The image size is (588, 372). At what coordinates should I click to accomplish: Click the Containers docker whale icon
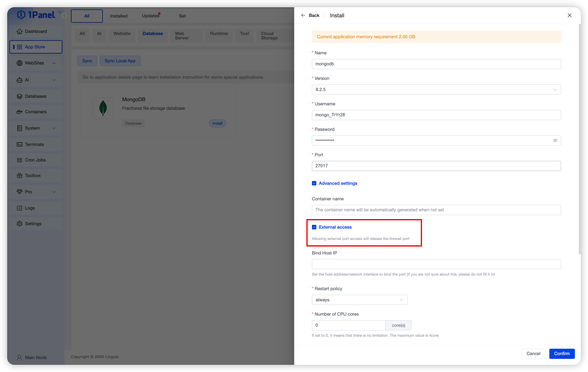pos(20,112)
